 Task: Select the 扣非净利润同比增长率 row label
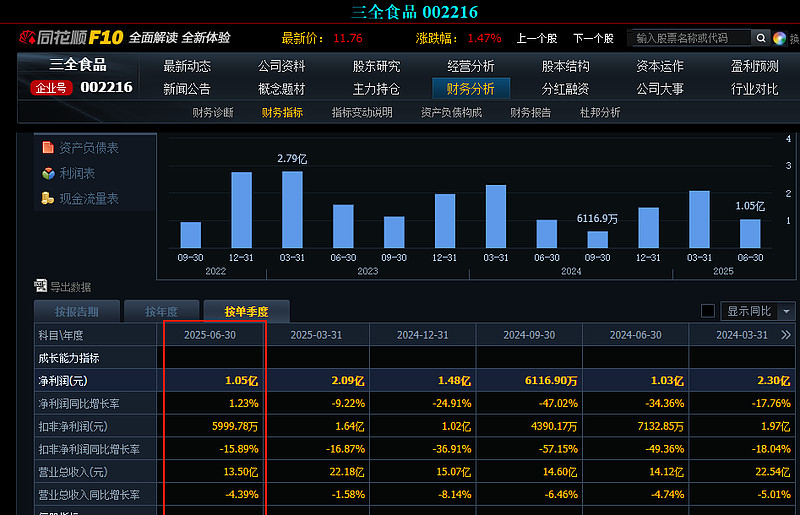coord(89,449)
